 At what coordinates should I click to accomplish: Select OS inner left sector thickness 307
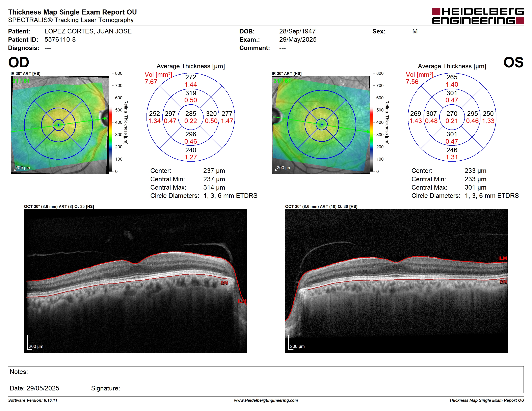[431, 113]
